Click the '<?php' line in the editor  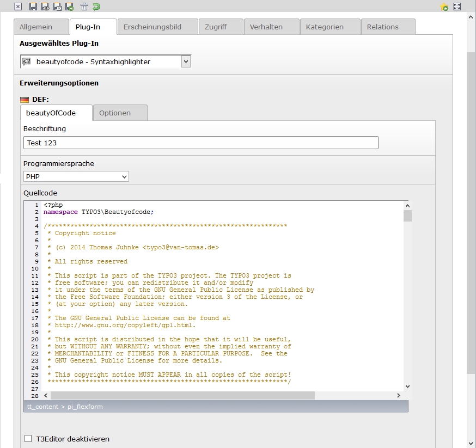(x=53, y=205)
